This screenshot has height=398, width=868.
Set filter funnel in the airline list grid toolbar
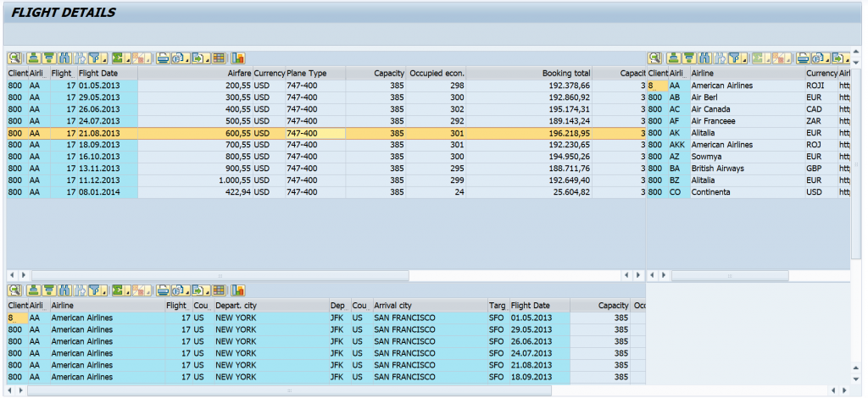tap(735, 58)
